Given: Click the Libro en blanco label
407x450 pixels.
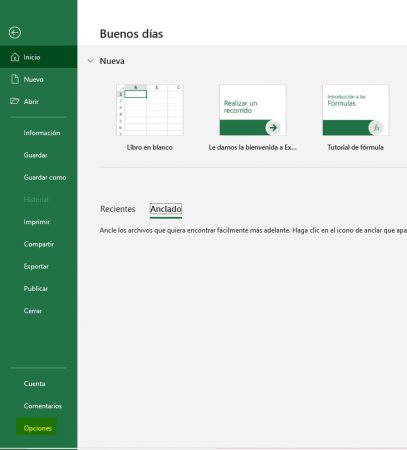Looking at the screenshot, I should (150, 147).
